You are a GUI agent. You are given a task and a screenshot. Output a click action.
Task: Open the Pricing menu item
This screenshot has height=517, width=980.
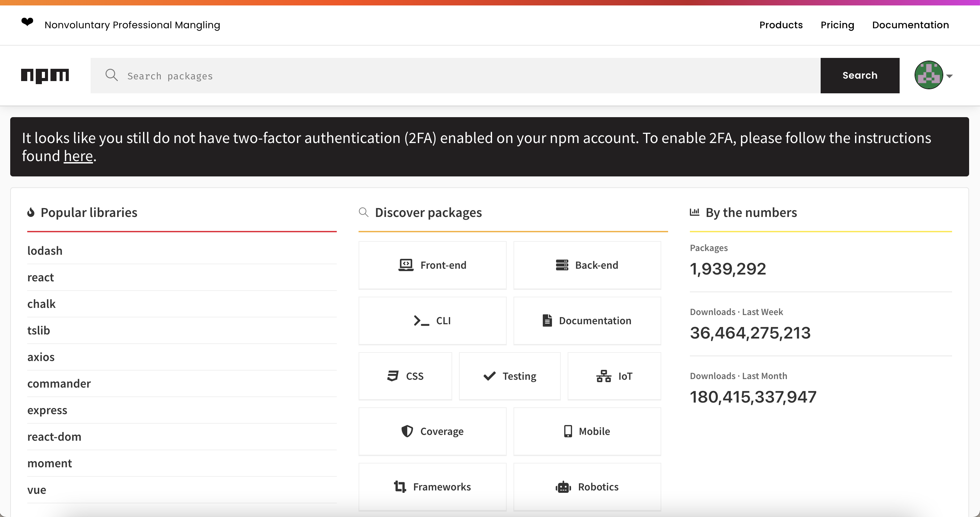click(x=837, y=25)
